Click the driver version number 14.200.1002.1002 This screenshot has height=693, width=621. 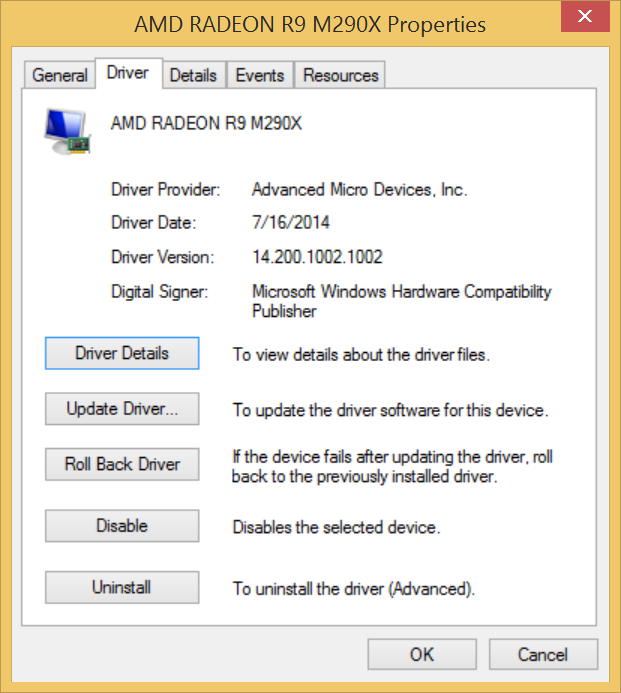point(317,257)
